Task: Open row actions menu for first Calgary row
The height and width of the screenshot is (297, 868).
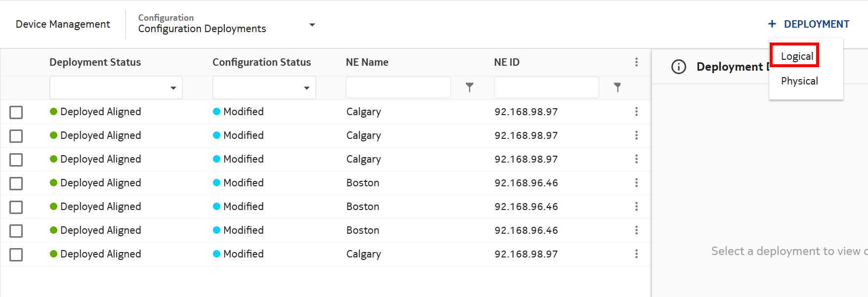Action: point(636,112)
